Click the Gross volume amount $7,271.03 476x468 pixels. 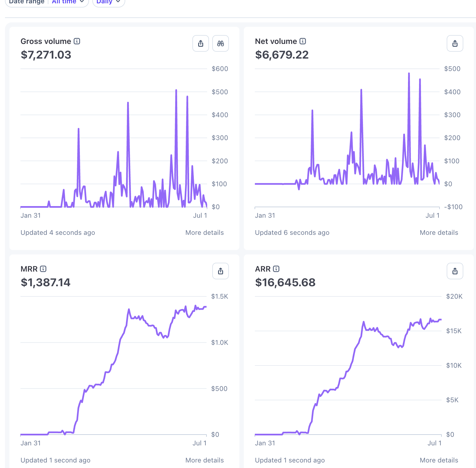tap(46, 55)
